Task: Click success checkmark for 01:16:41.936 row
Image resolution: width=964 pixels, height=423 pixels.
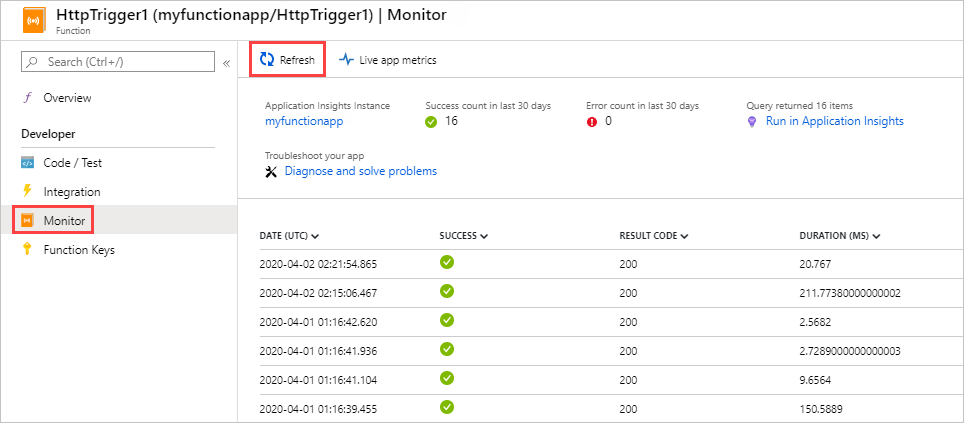Action: (447, 349)
